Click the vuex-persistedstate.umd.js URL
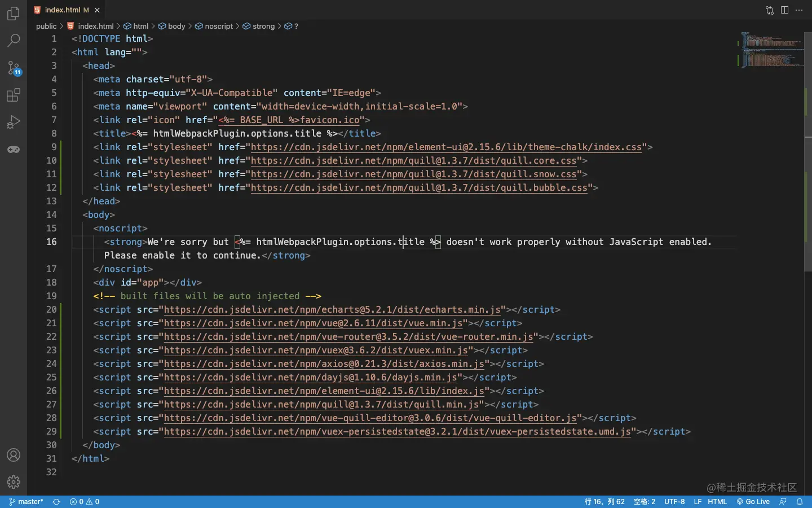This screenshot has height=508, width=812. point(398,432)
